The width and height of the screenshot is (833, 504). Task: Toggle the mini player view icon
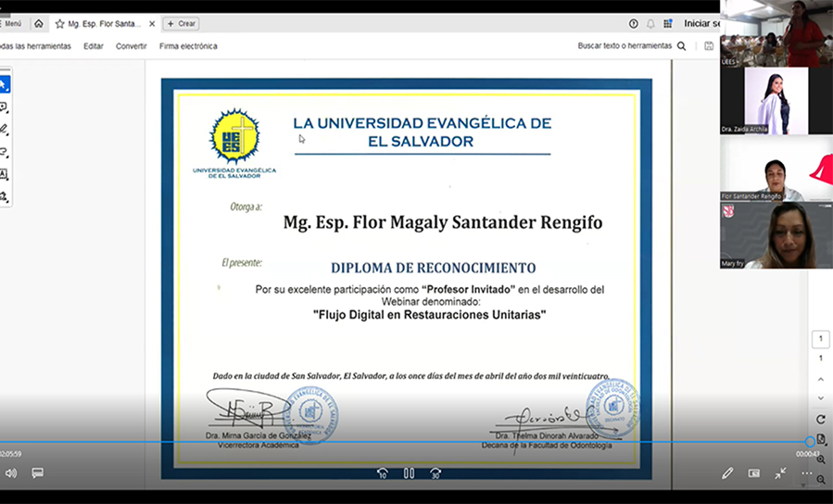tap(754, 472)
